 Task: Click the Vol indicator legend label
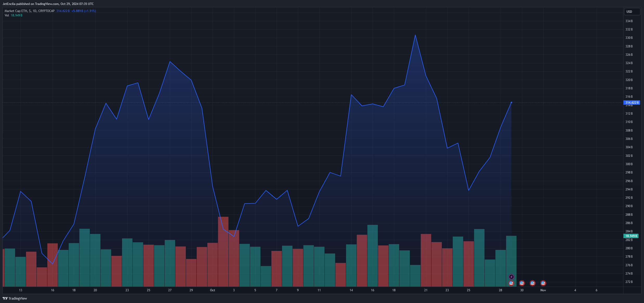tap(7, 15)
